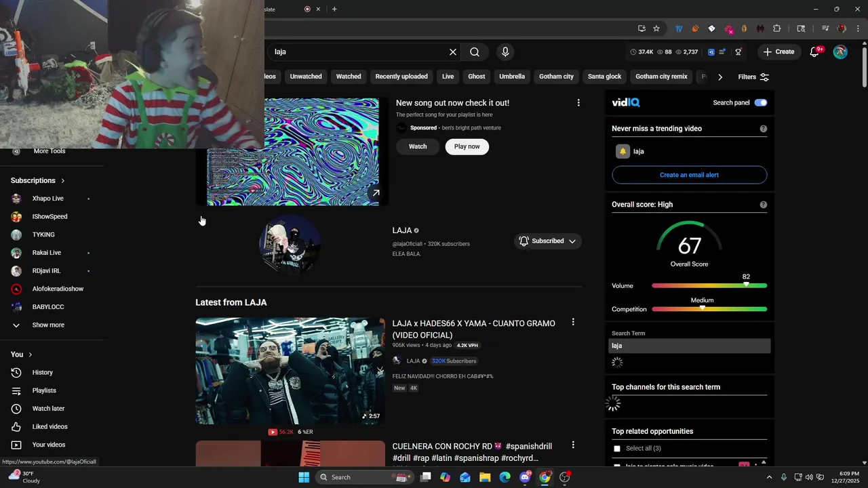Click the vidIQ logo icon in header stats
Viewport: 868px width, 488px height.
coord(711,52)
